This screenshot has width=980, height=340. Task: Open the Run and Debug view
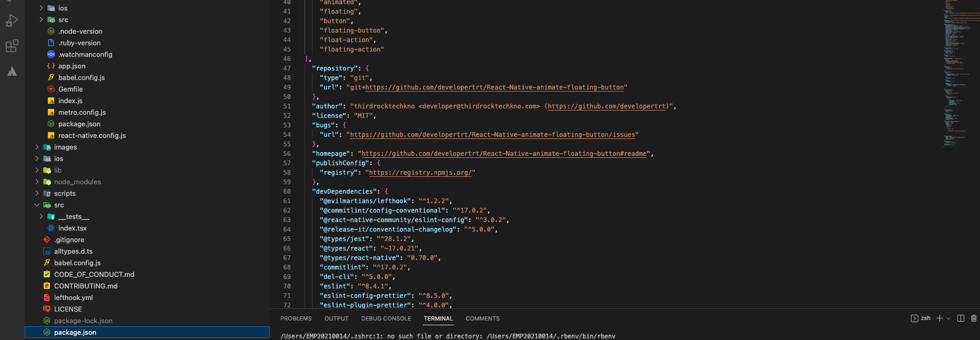tap(12, 21)
